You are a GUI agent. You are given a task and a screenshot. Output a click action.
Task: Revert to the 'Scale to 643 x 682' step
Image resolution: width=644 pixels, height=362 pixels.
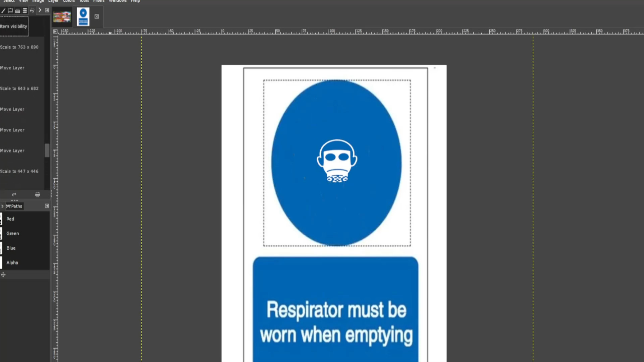tap(22, 88)
